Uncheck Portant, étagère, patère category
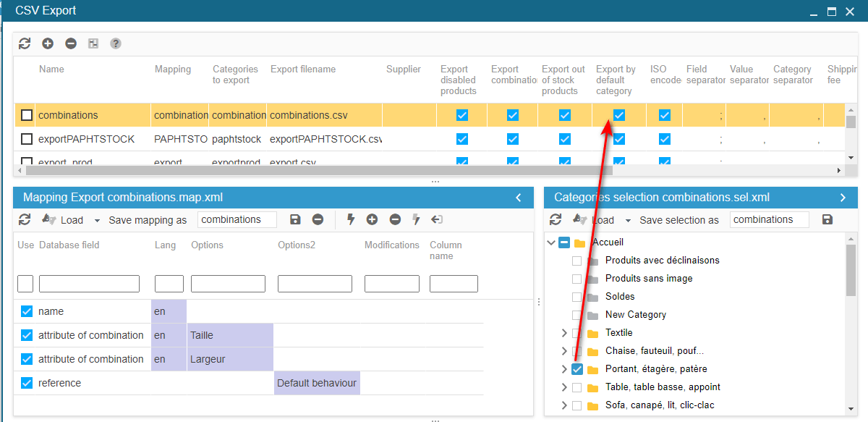Viewport: 868px width, 422px height. (576, 369)
